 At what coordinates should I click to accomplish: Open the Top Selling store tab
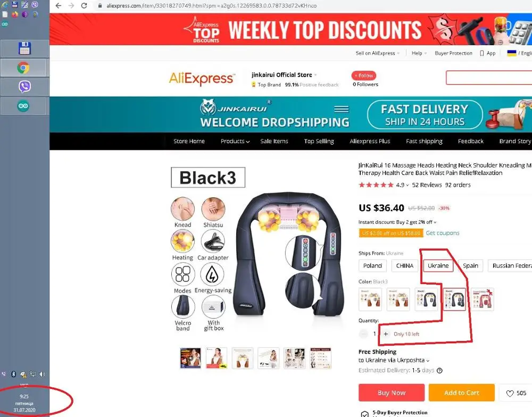tap(319, 141)
